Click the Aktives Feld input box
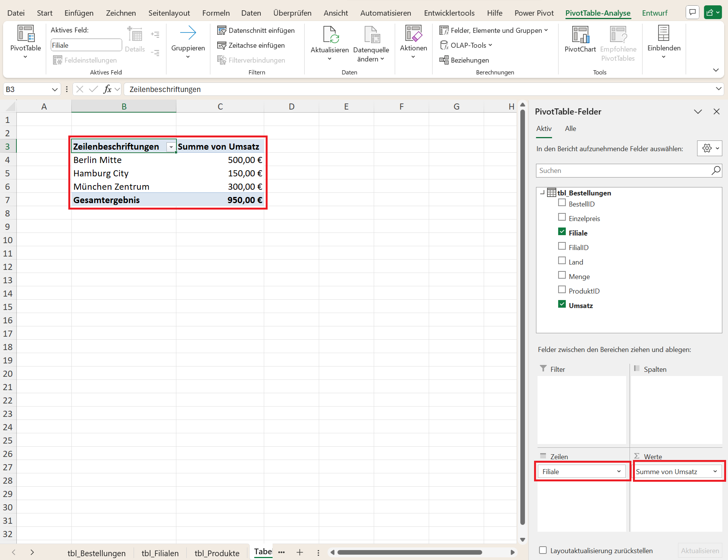The width and height of the screenshot is (728, 560). pos(86,45)
